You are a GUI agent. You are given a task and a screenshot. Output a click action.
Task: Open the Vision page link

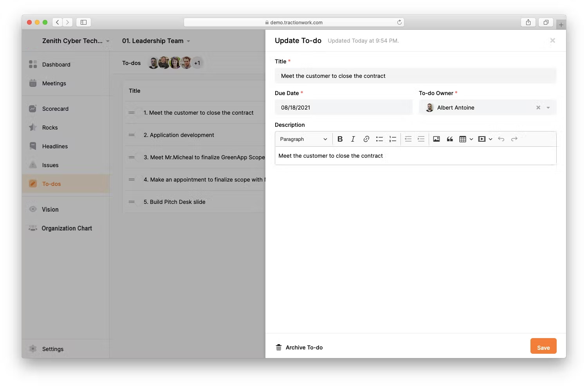click(x=50, y=209)
